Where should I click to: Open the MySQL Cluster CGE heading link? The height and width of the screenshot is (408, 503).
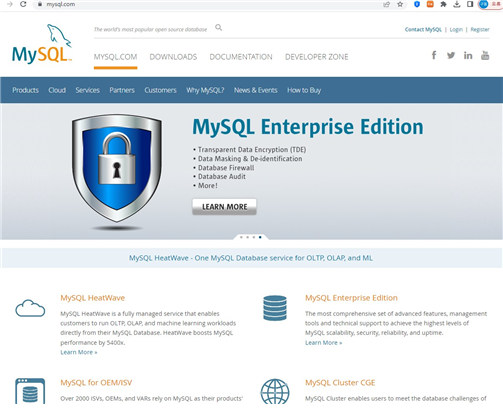point(340,383)
